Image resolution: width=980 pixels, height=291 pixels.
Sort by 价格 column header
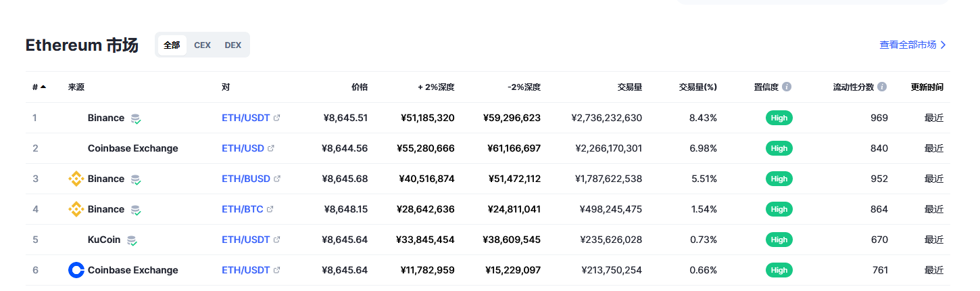[x=360, y=87]
